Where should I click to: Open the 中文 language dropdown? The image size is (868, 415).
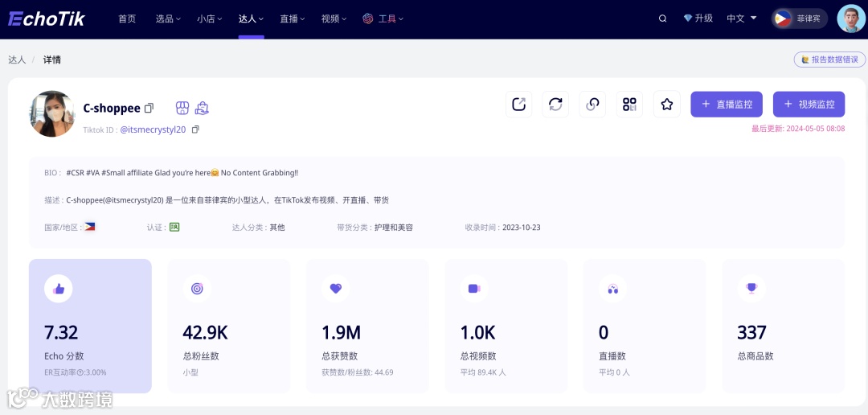742,18
